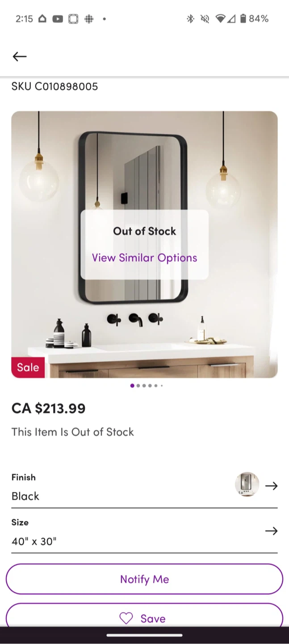Open Size options via its arrow
289x644 pixels.
tap(271, 531)
